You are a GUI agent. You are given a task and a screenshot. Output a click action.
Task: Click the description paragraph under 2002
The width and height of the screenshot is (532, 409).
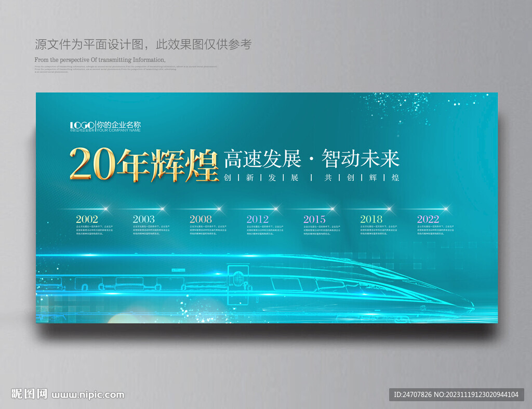[x=95, y=230]
